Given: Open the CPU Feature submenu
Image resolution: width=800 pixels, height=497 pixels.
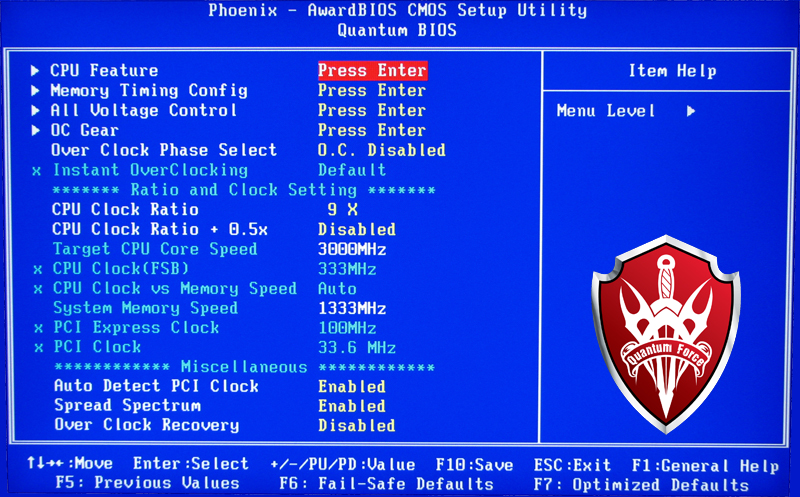Looking at the screenshot, I should point(104,70).
